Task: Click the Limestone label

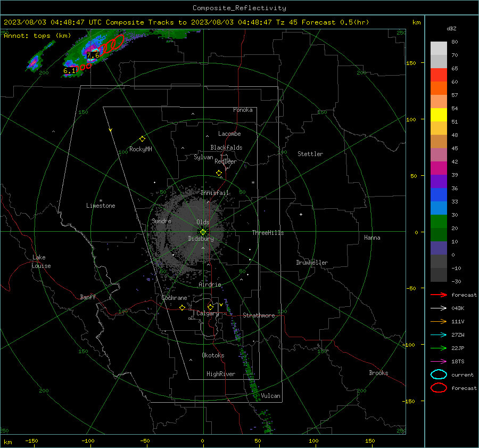Action: [101, 206]
